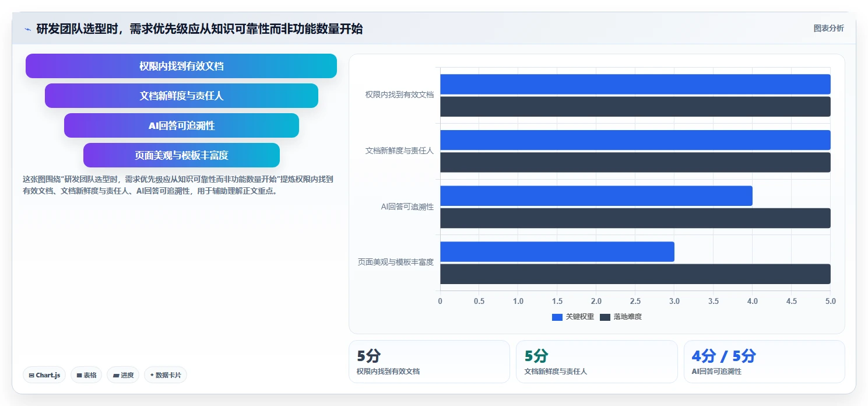Click the 页面美观与模板丰富度 y-axis label

click(x=396, y=262)
